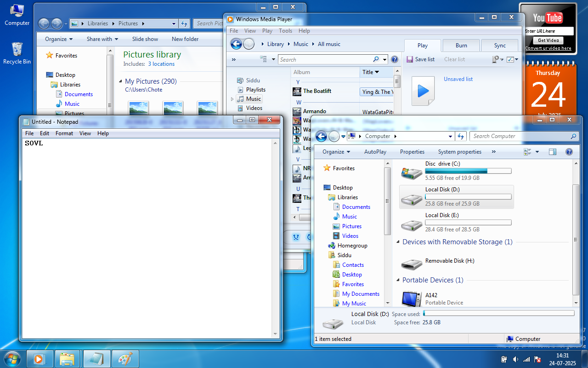Click the Album column header in Media Player
This screenshot has height=368, width=588.
click(325, 72)
